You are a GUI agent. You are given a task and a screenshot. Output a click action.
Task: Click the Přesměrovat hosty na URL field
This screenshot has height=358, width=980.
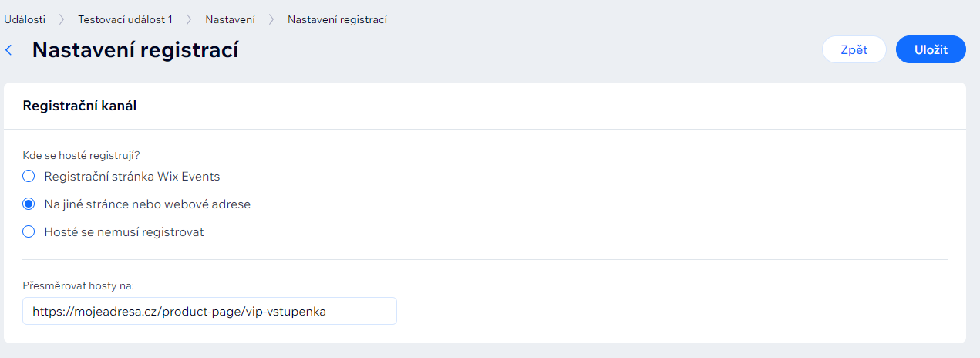(x=210, y=311)
